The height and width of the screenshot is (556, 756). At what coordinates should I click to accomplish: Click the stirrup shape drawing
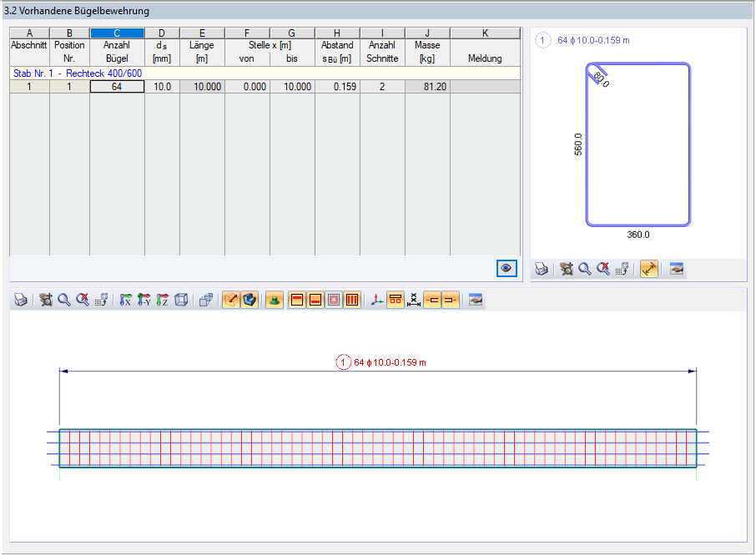click(x=638, y=144)
